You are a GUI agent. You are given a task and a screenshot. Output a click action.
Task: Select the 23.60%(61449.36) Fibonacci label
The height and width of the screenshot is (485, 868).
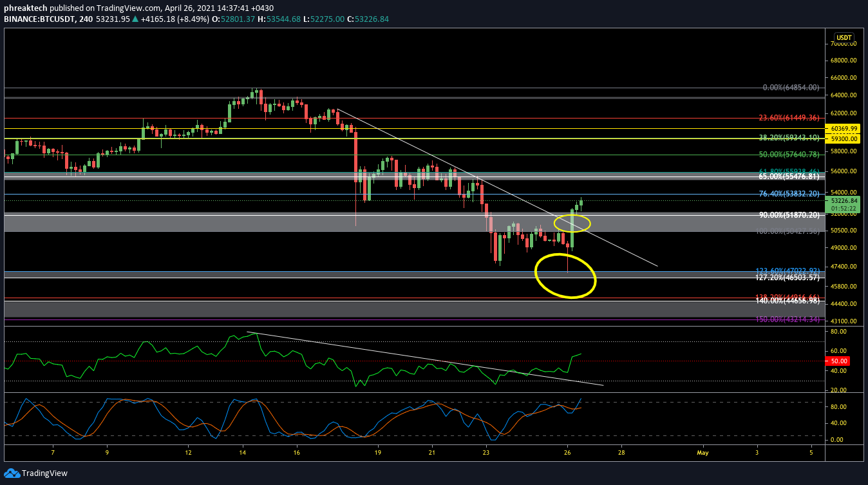(788, 118)
